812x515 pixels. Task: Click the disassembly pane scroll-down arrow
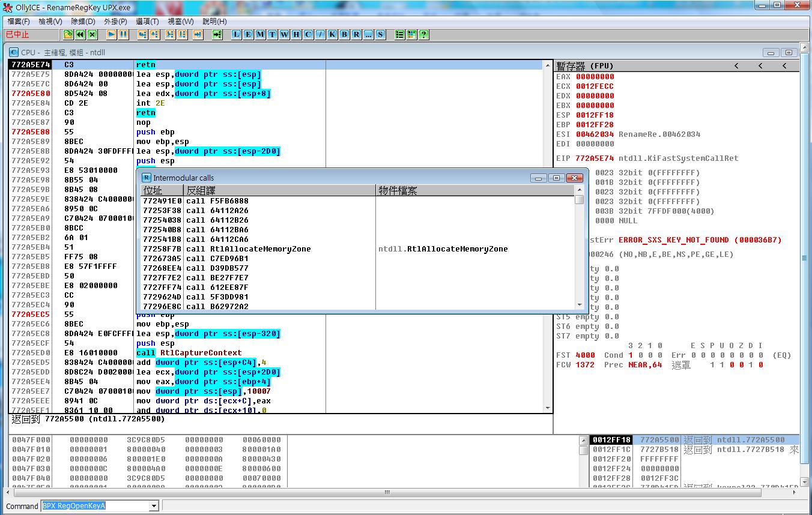(x=547, y=408)
